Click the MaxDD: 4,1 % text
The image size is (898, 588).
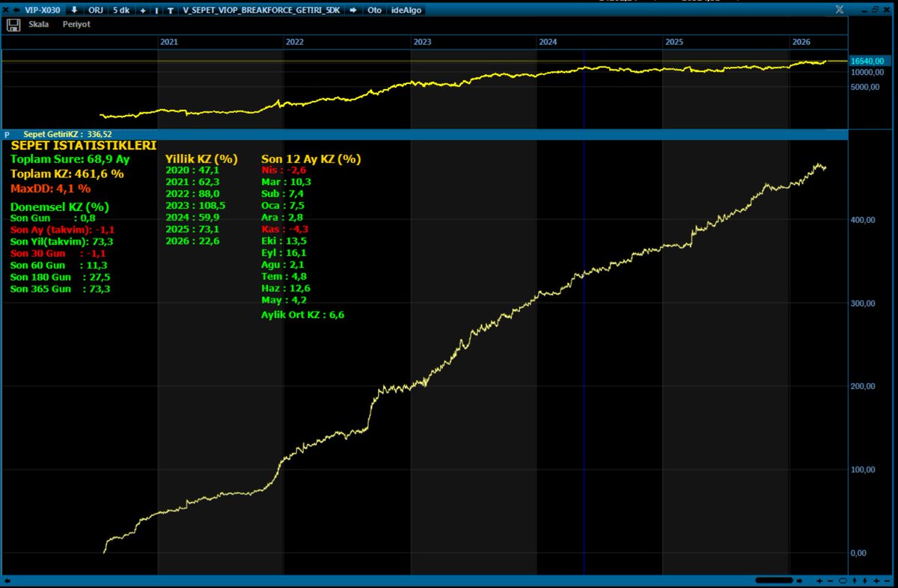(50, 188)
